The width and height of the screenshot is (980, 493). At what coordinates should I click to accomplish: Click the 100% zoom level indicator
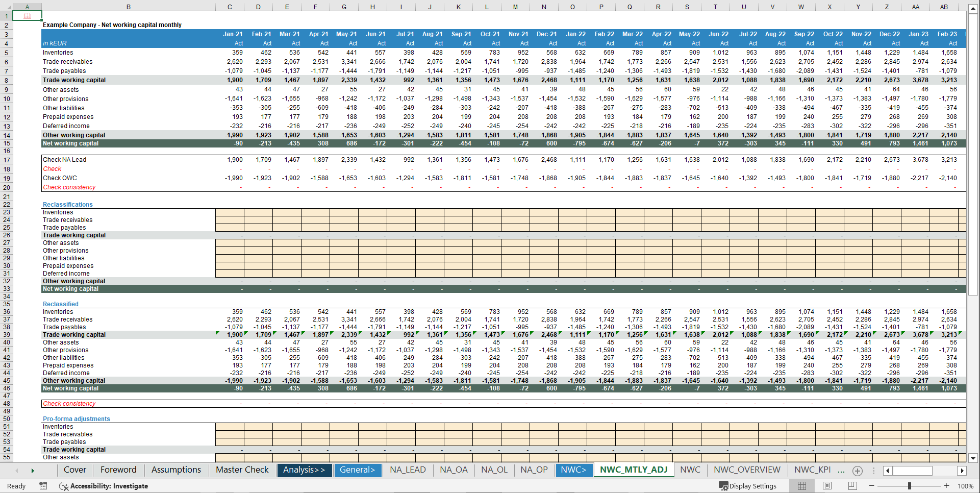(965, 486)
